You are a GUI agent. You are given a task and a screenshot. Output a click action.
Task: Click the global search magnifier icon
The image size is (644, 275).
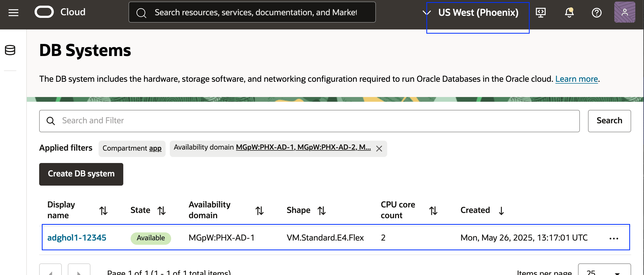pyautogui.click(x=141, y=13)
